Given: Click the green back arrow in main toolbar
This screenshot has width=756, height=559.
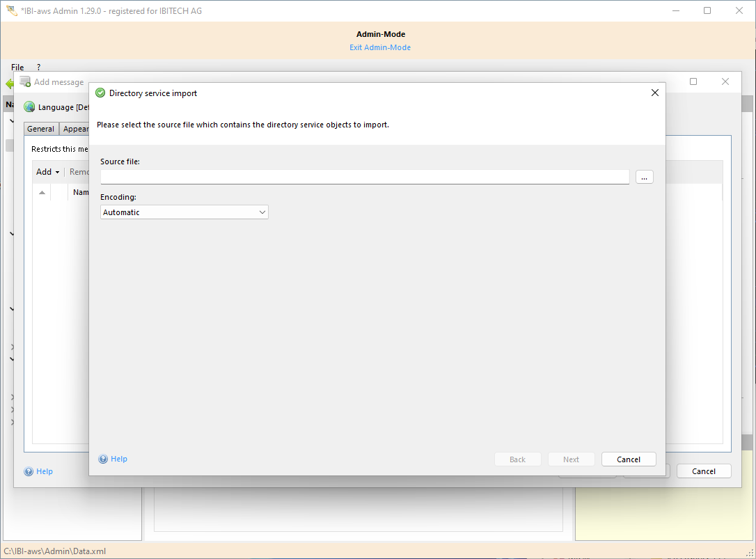Looking at the screenshot, I should [x=9, y=84].
